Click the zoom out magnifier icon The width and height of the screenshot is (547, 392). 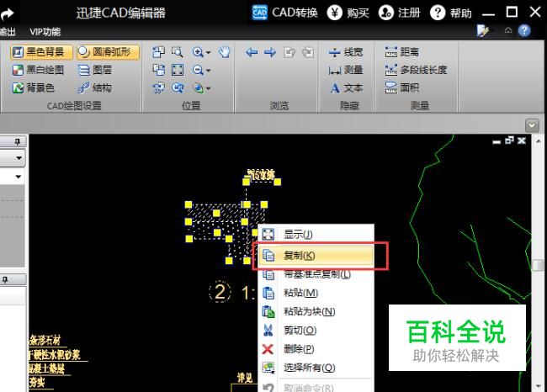pos(198,70)
